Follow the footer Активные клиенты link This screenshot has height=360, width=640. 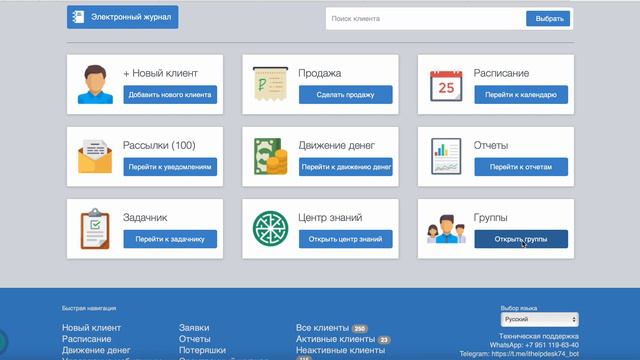[335, 339]
